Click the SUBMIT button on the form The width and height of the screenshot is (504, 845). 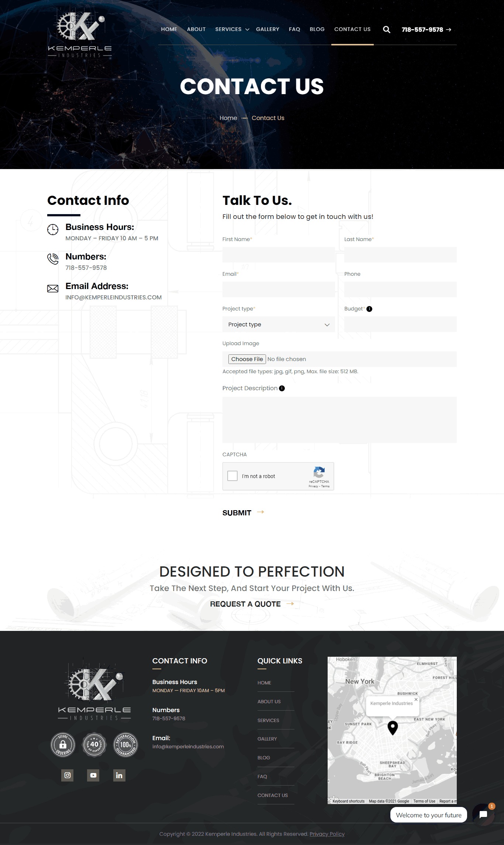coord(237,512)
